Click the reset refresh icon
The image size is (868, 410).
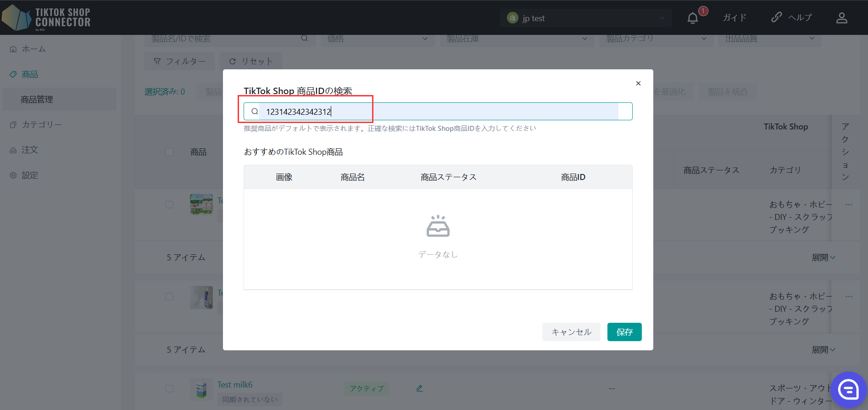coord(233,61)
